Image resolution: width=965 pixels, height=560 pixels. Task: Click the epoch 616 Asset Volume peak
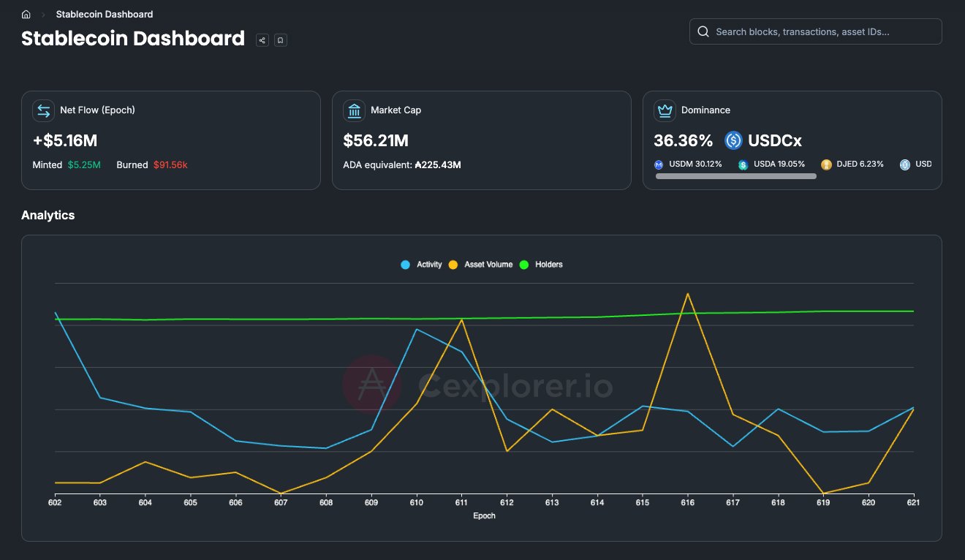687,294
